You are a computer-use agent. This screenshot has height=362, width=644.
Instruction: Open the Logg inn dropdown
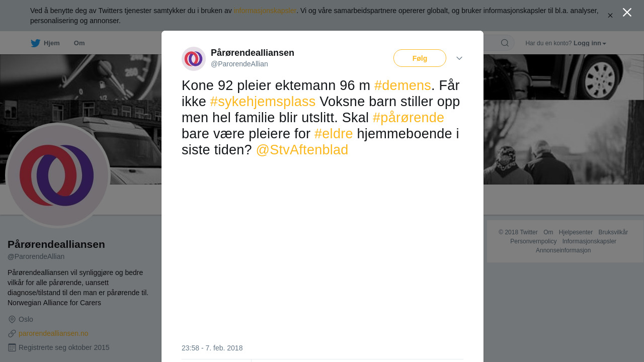pyautogui.click(x=590, y=43)
